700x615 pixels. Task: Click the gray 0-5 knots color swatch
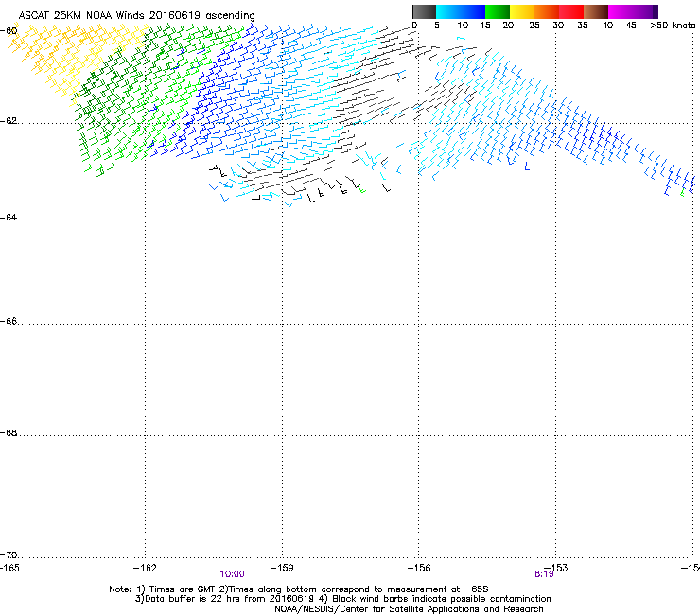coord(424,11)
